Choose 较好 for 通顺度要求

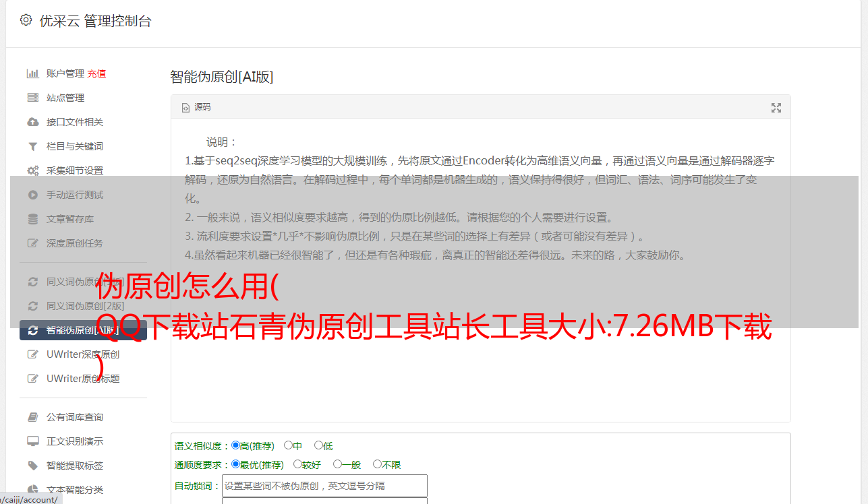click(x=297, y=464)
